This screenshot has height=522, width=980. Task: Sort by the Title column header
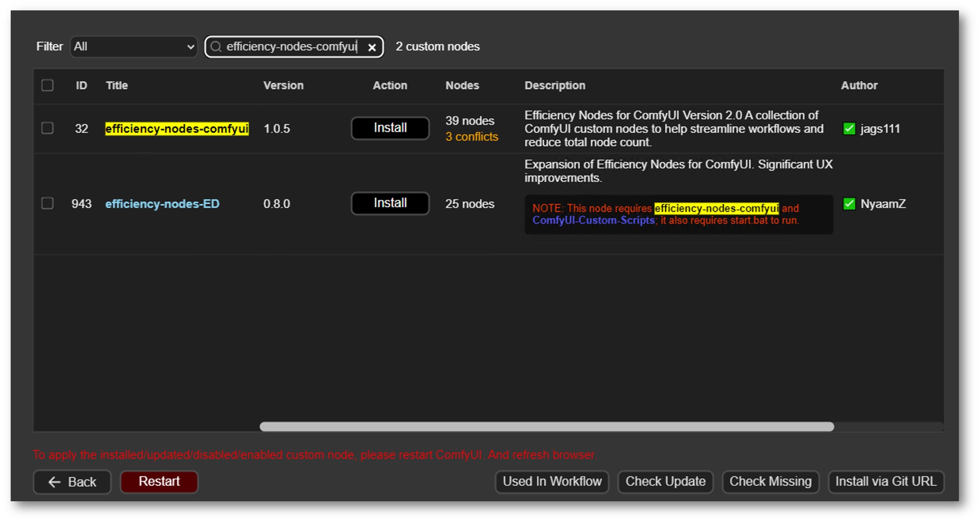117,85
